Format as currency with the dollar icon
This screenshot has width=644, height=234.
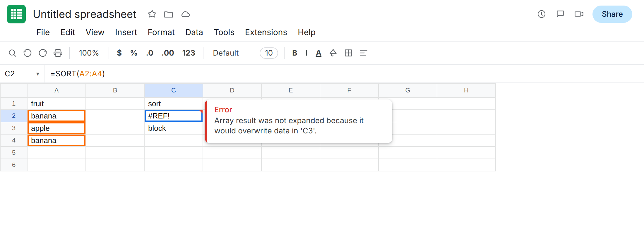[119, 53]
